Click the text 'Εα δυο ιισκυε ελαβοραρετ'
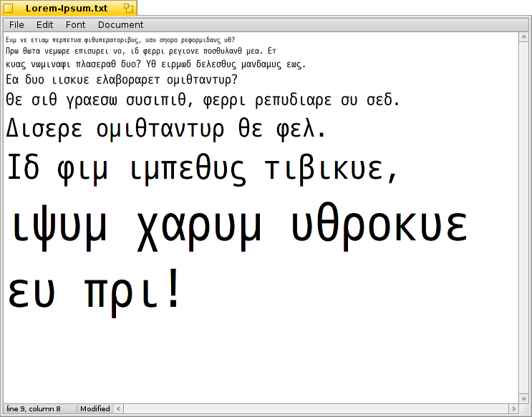The width and height of the screenshot is (532, 417). [x=83, y=80]
